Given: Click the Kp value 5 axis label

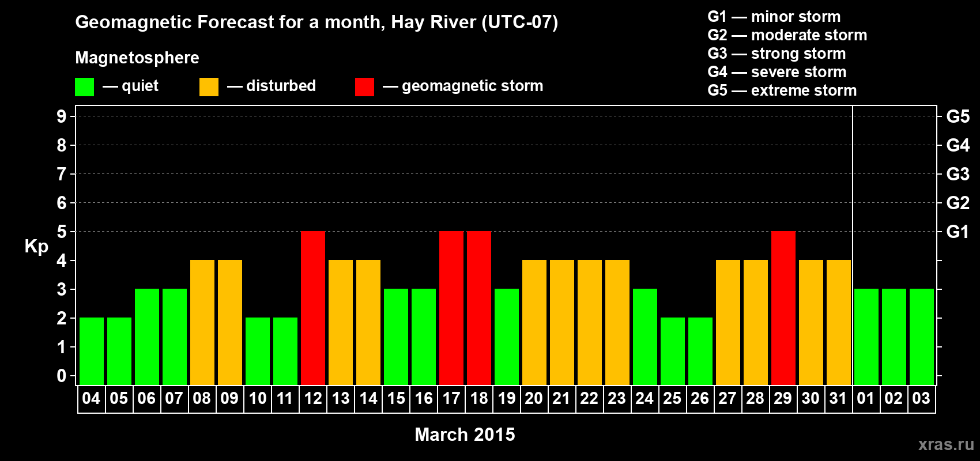Looking at the screenshot, I should tap(62, 232).
